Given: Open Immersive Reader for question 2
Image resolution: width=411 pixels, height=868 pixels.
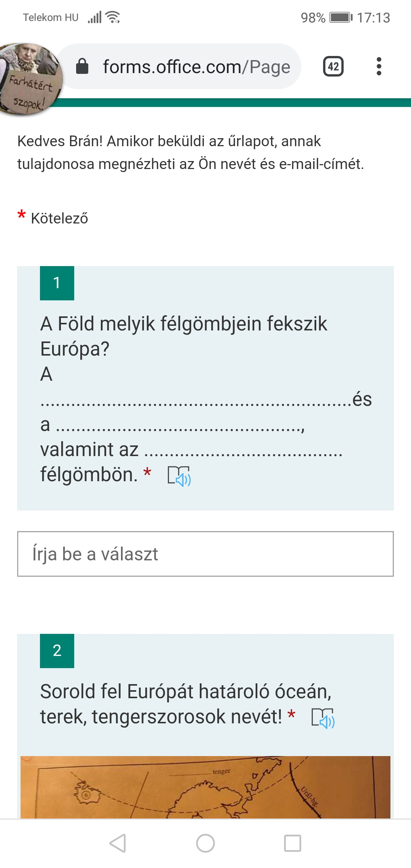Looking at the screenshot, I should (323, 718).
